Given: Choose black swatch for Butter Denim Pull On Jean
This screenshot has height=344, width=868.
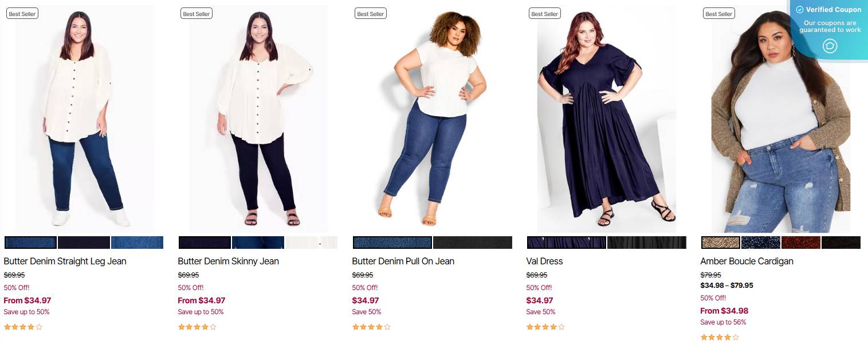Looking at the screenshot, I should click(x=473, y=243).
